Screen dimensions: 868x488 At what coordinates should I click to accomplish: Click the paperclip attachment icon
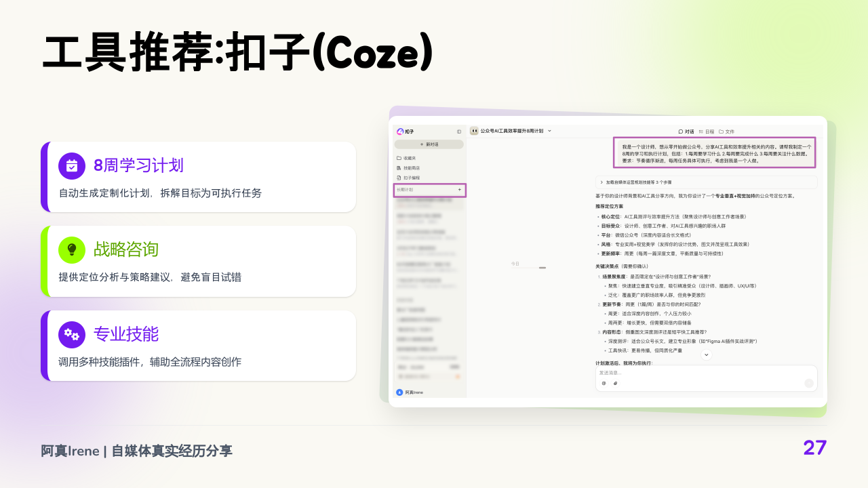pos(615,383)
